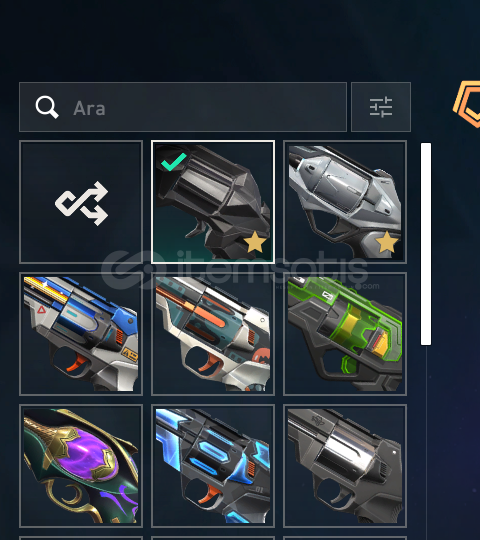Viewport: 480px width, 540px height.
Task: Click the partially visible bottom-left skin tile
Action: point(81,538)
